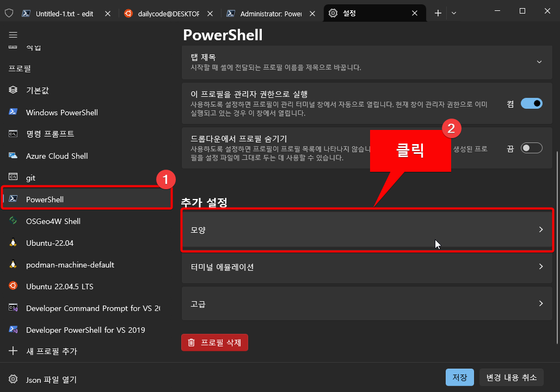Select the Ubuntu-22.04 profile

[87, 242]
